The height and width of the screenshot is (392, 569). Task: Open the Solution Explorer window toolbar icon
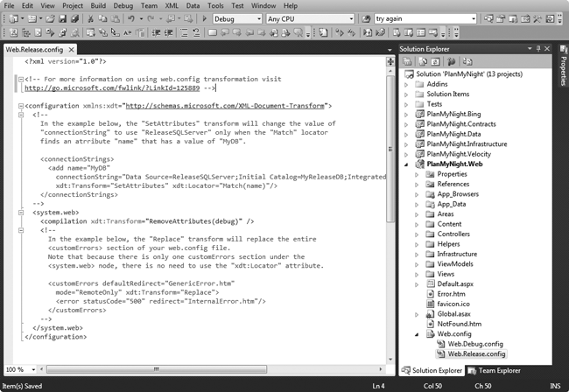[x=488, y=19]
